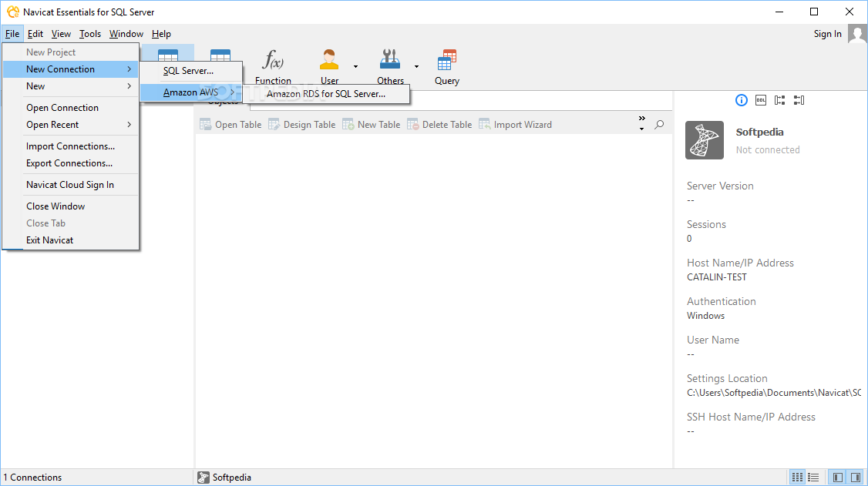Expand Open Recent submenu
Screen dimensions: 868x486
(70, 125)
